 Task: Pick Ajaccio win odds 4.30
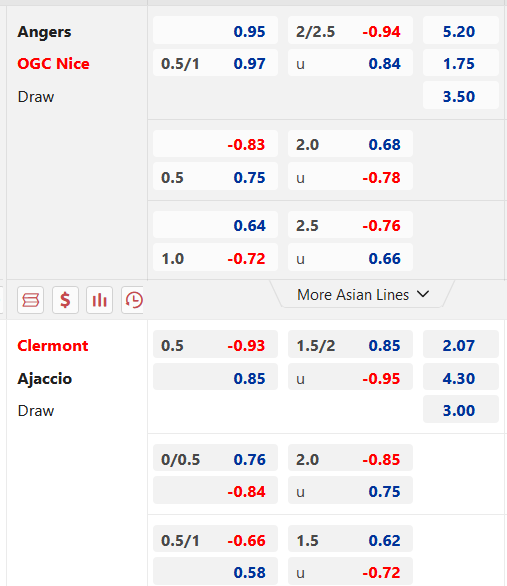461,378
